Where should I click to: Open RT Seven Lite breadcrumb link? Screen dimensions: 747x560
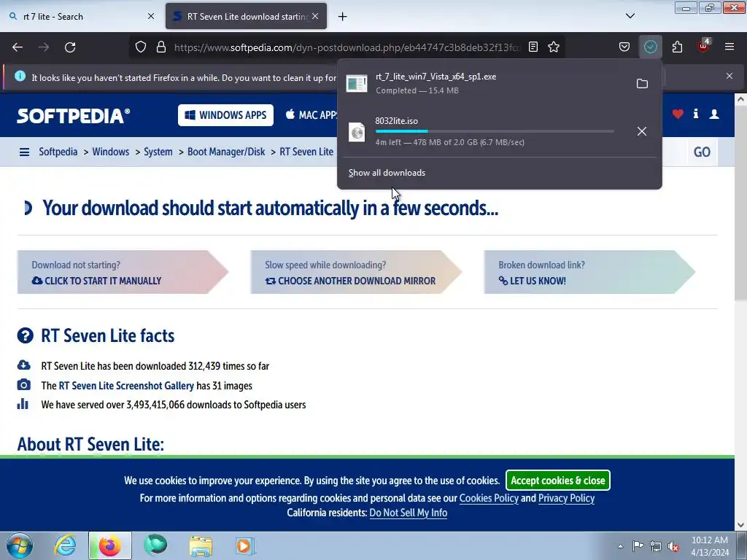coord(306,152)
